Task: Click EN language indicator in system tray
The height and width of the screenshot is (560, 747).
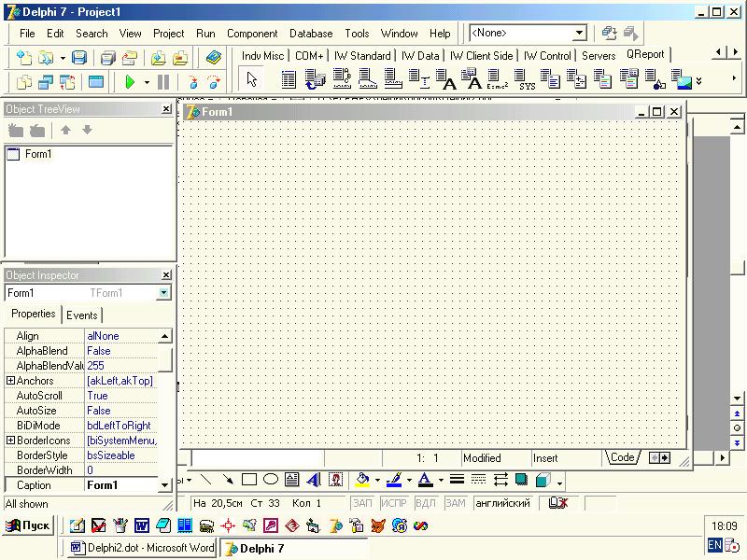Action: [x=714, y=545]
